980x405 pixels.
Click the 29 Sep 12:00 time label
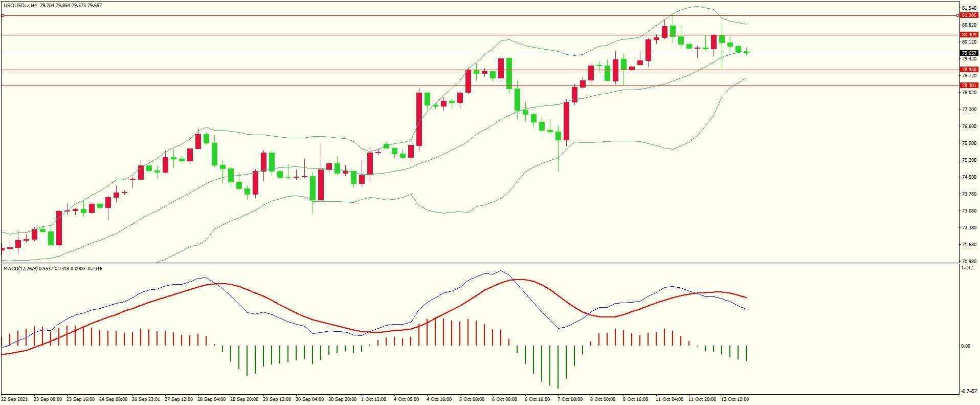tap(277, 399)
